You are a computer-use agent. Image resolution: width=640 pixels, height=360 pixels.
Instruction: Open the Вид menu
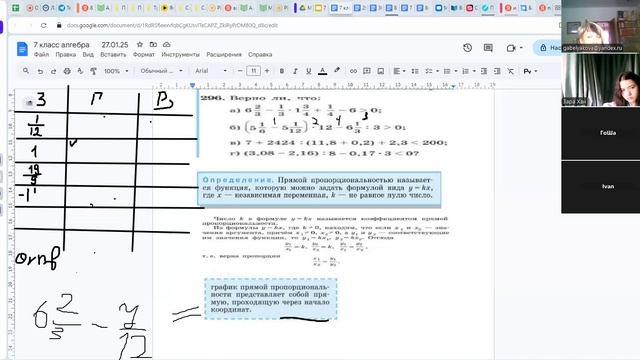tap(88, 54)
